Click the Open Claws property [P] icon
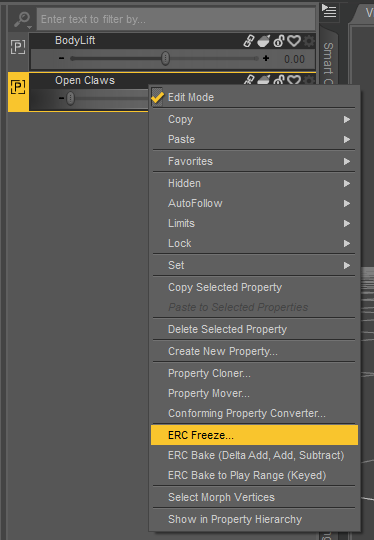Screen dimensions: 374x540 click(x=18, y=87)
